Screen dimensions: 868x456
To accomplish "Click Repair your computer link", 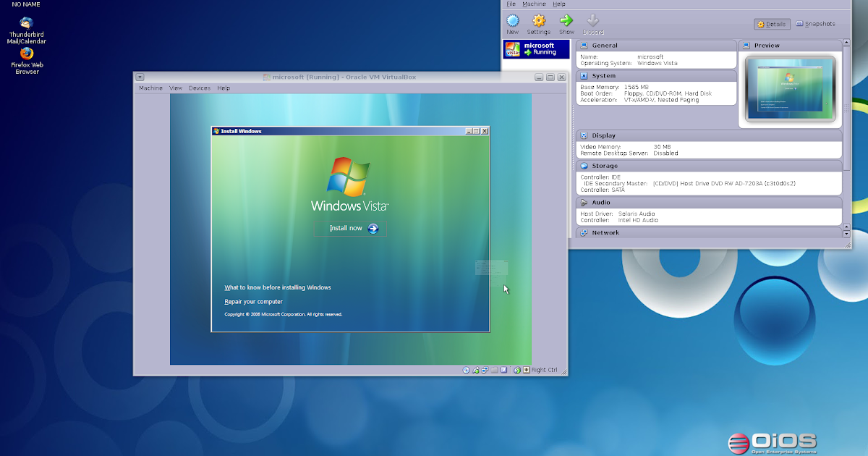I will click(x=253, y=302).
